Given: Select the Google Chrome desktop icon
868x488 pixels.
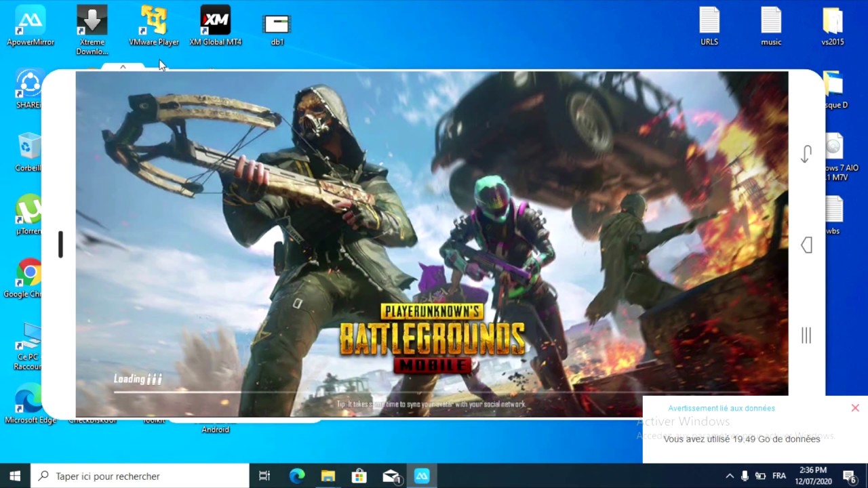Looking at the screenshot, I should pos(27,278).
